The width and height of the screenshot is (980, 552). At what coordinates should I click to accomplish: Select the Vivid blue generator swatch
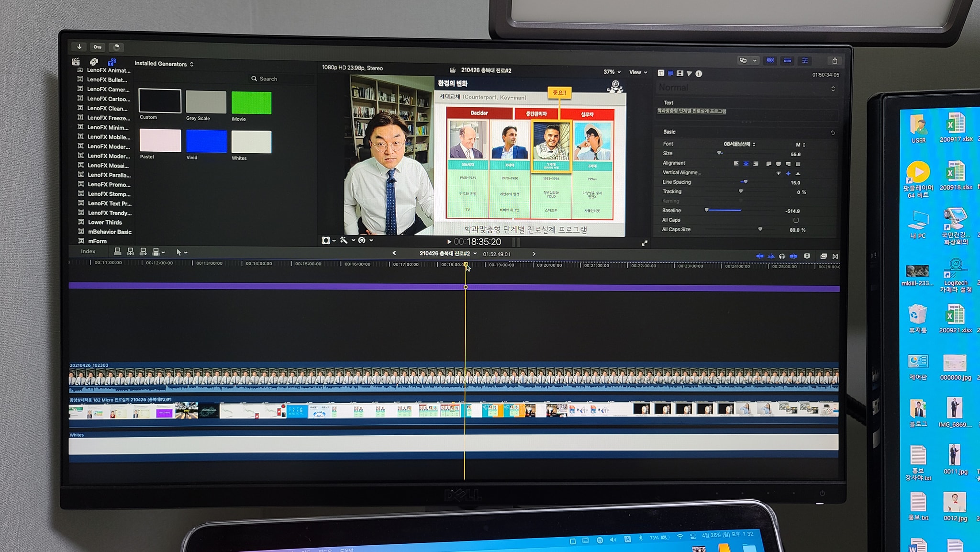point(206,142)
